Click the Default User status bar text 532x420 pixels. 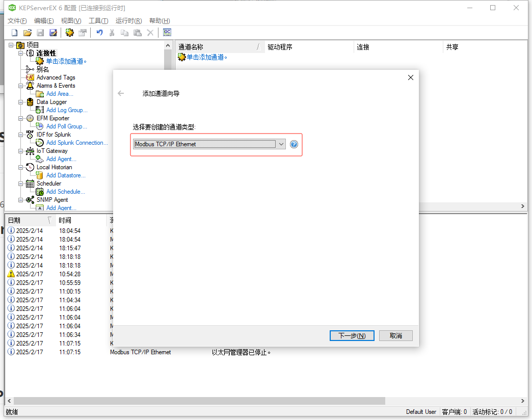[421, 411]
